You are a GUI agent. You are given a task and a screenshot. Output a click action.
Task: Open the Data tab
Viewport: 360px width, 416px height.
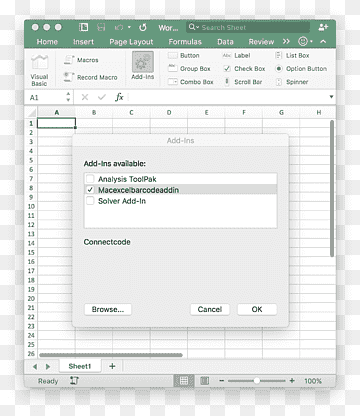pos(225,42)
